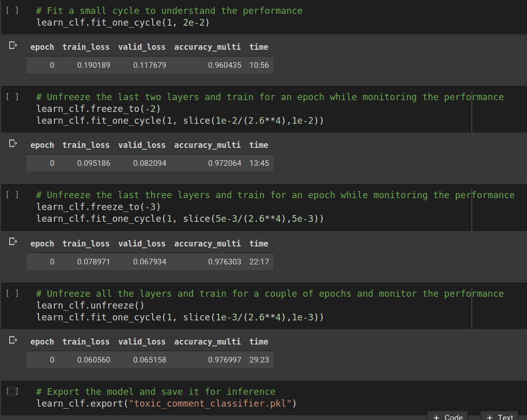Clear output of unfreeze cell
This screenshot has height=420, width=527.
pyautogui.click(x=13, y=340)
